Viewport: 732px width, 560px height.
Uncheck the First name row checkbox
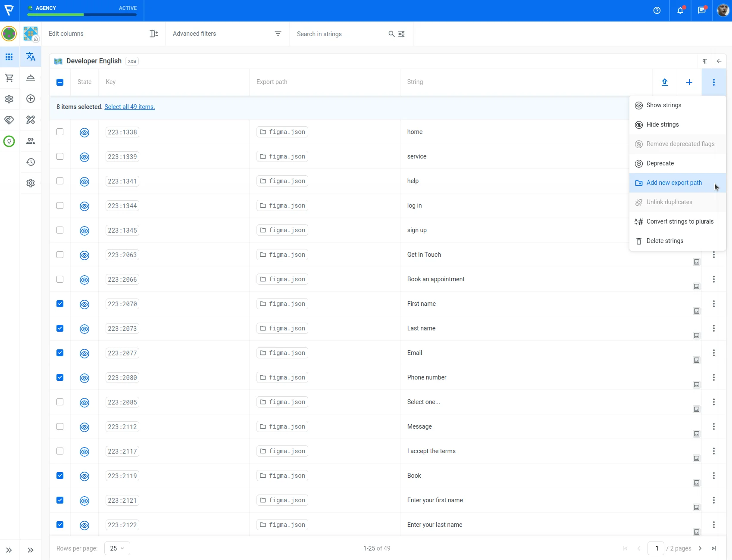tap(60, 304)
